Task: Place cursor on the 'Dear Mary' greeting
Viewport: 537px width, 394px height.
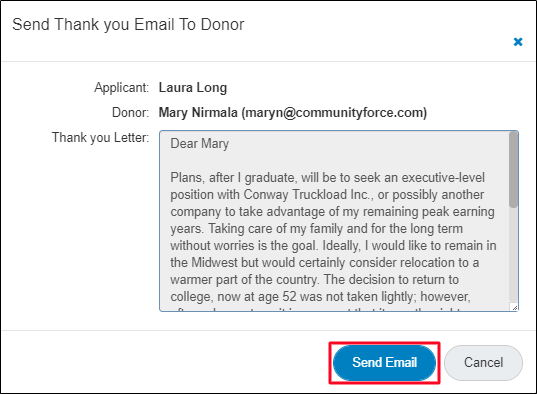Action: point(200,144)
